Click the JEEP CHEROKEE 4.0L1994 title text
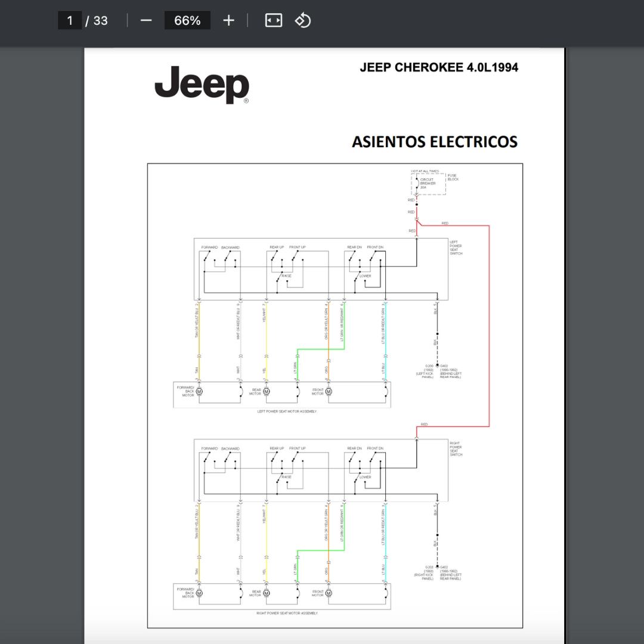The width and height of the screenshot is (644, 644). 439,68
